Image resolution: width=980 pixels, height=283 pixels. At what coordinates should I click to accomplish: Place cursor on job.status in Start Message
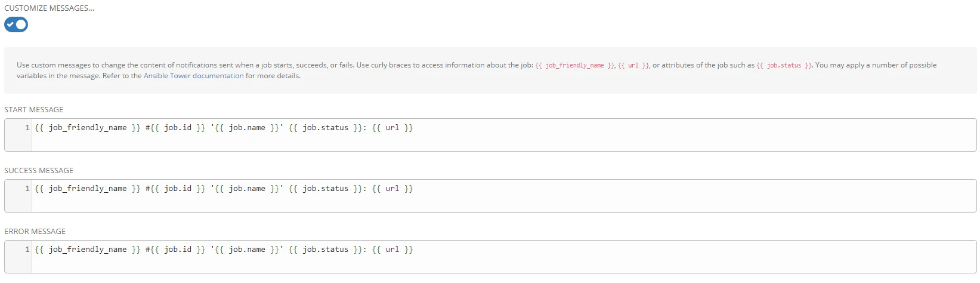[x=325, y=128]
